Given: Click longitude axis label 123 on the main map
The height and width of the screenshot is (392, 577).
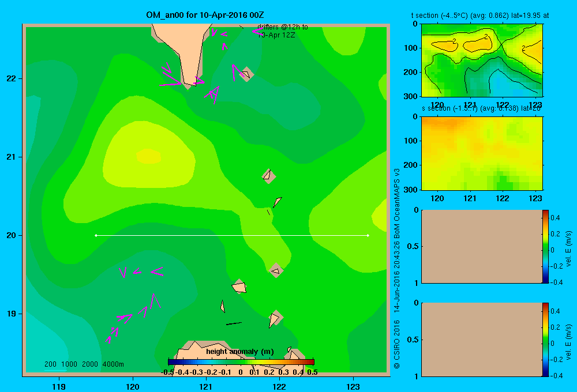Looking at the screenshot, I should [x=353, y=386].
